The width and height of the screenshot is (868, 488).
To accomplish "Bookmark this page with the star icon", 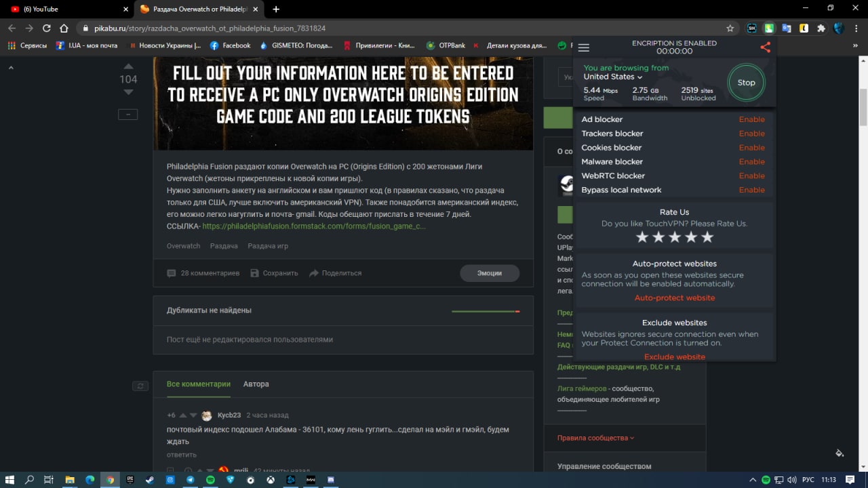I will [730, 28].
